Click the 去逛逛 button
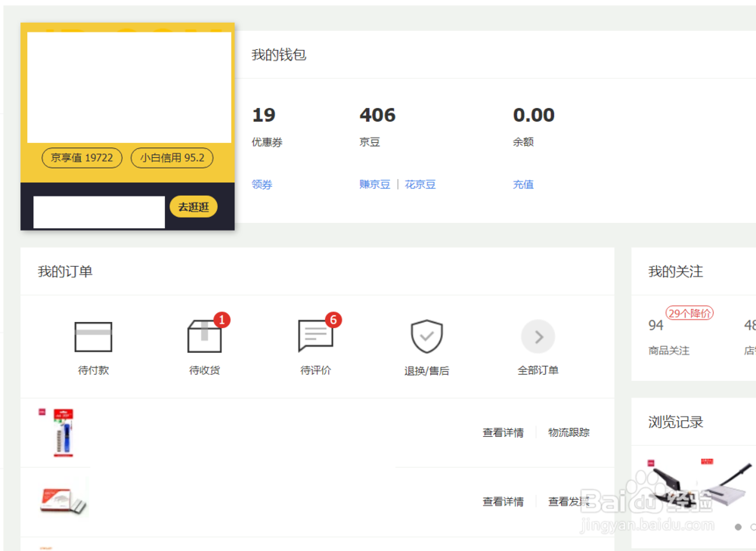Viewport: 756px width, 551px height. coord(193,206)
